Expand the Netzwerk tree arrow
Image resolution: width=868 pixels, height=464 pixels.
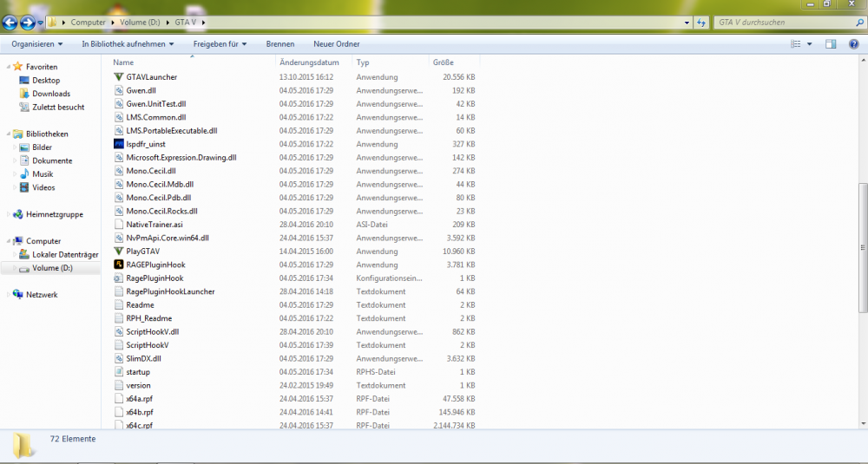[x=9, y=296]
